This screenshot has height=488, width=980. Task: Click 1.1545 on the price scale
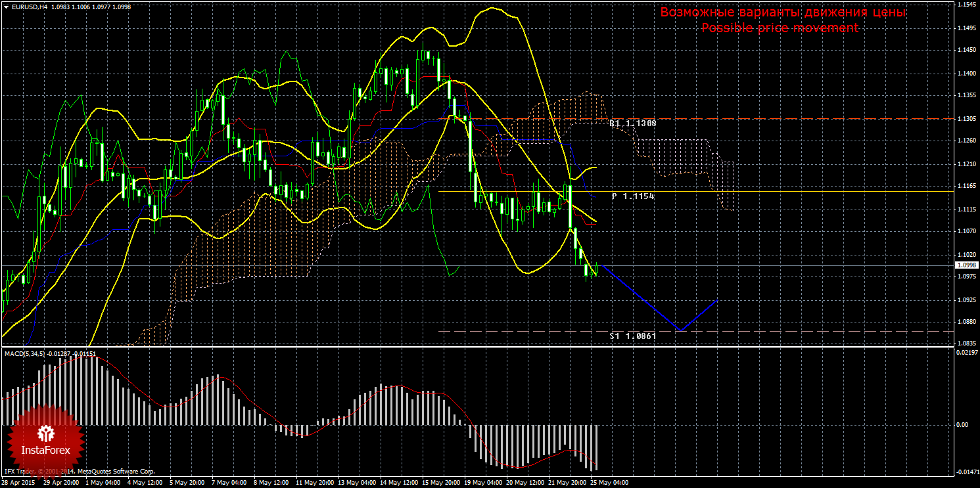(966, 5)
